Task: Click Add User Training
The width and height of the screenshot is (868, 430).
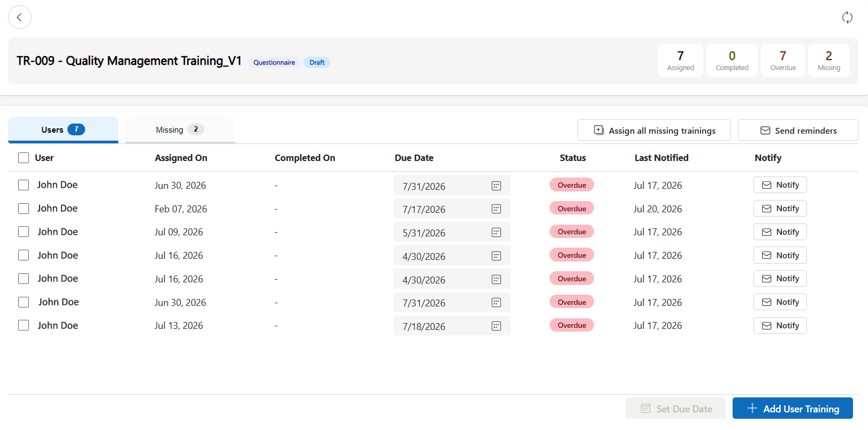Action: [793, 409]
